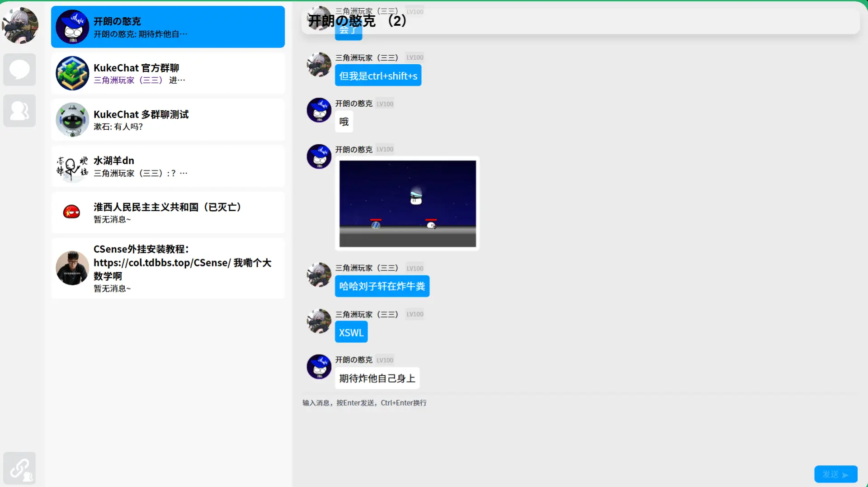Click avatar beside the ctrl+shift+s message
Viewport: 868px width, 487px height.
(319, 65)
